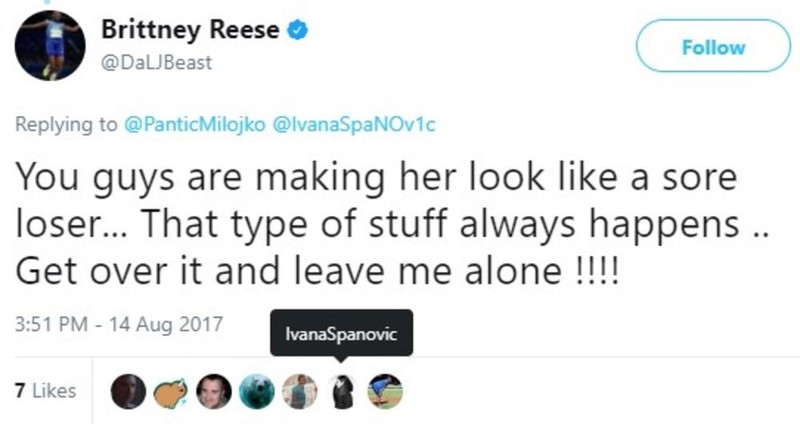Open the Brittney Reese display name link
Screen dimensions: 800x424
[189, 32]
